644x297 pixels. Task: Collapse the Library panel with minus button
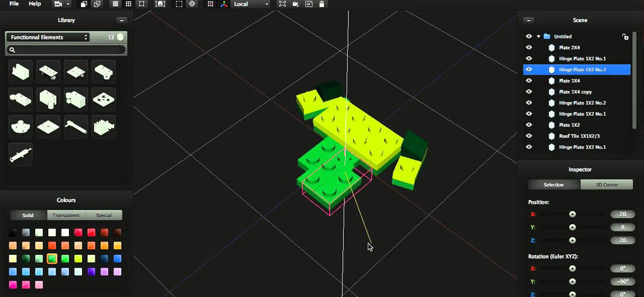pyautogui.click(x=121, y=20)
